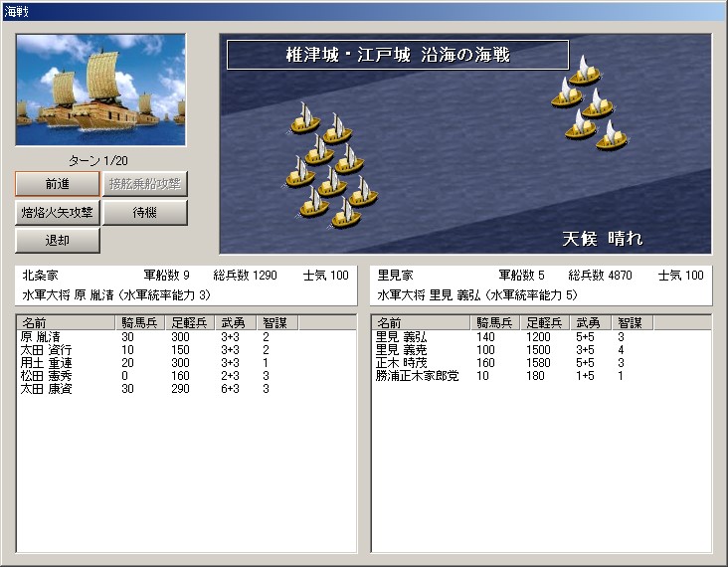The height and width of the screenshot is (567, 728).
Task: Pick the topmost ship in the five-ship fleet
Action: point(587,75)
